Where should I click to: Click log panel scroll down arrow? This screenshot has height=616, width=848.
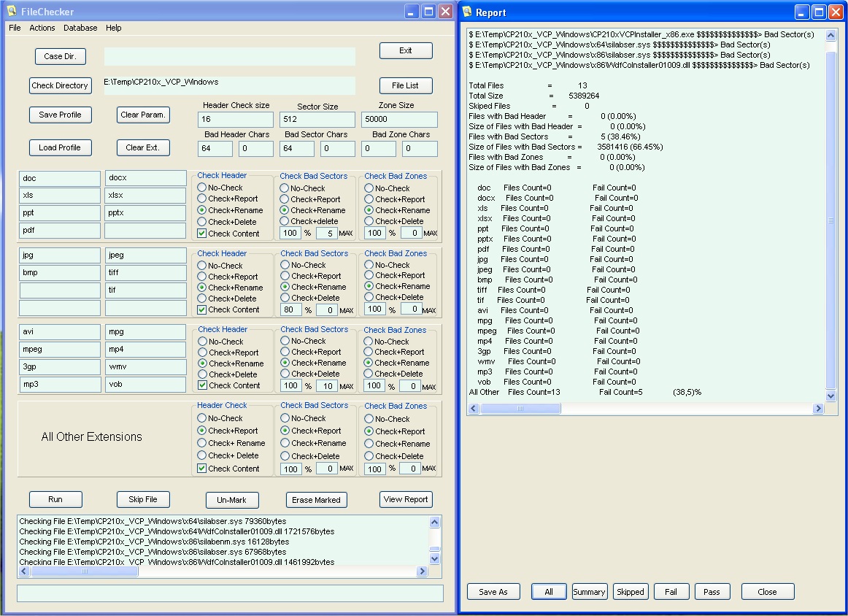[x=434, y=558]
